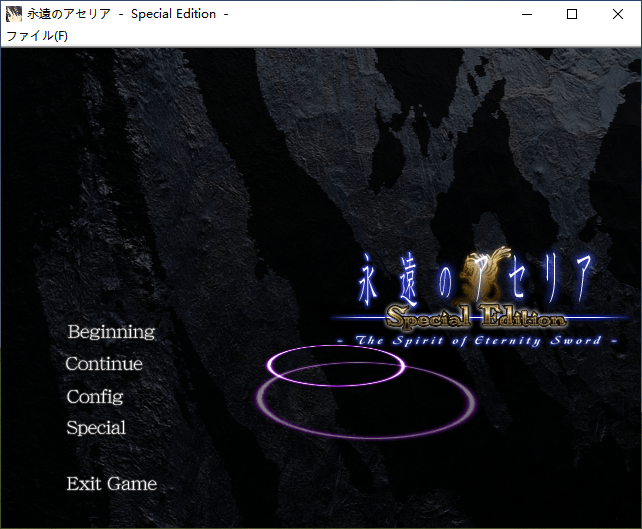Start a new game with Beginning
642x529 pixels.
coord(111,331)
